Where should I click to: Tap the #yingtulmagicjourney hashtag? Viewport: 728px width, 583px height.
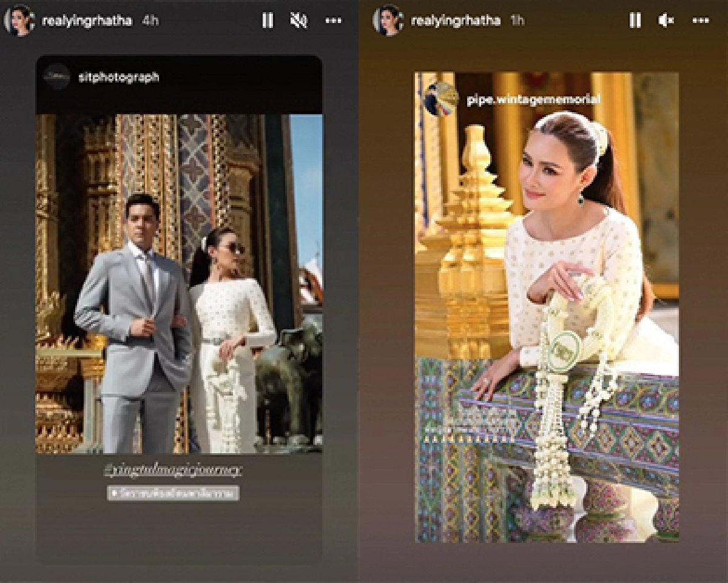(174, 470)
